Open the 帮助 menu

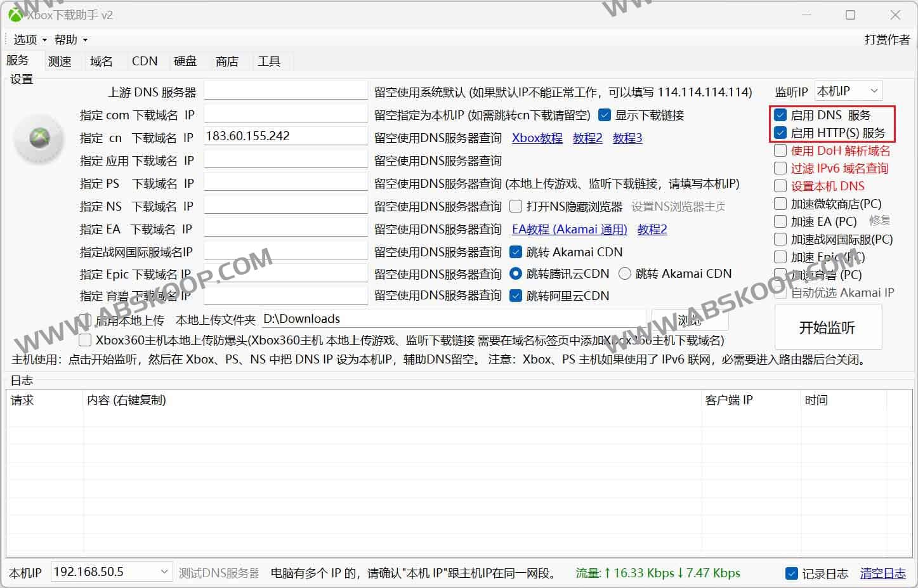tap(66, 39)
